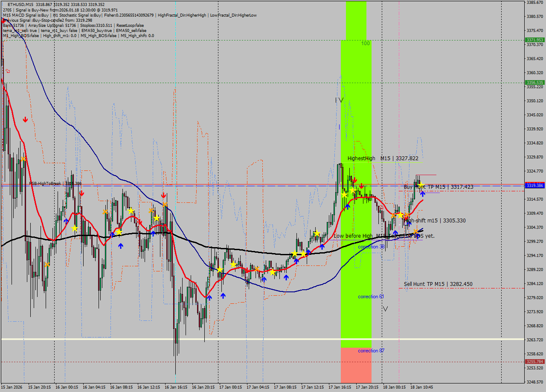
Task: Click the yellow star on Buy Hunt TP line
Action: (x=421, y=185)
